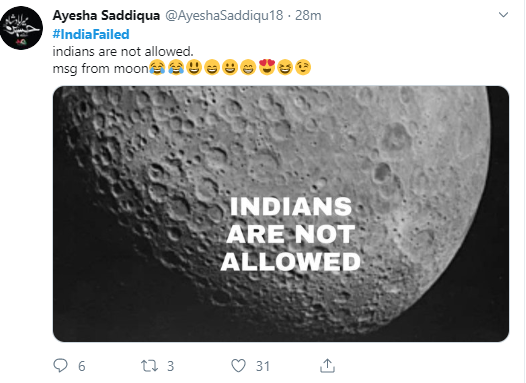
Task: Click the text 'indians are not allowed.'
Action: (x=123, y=51)
